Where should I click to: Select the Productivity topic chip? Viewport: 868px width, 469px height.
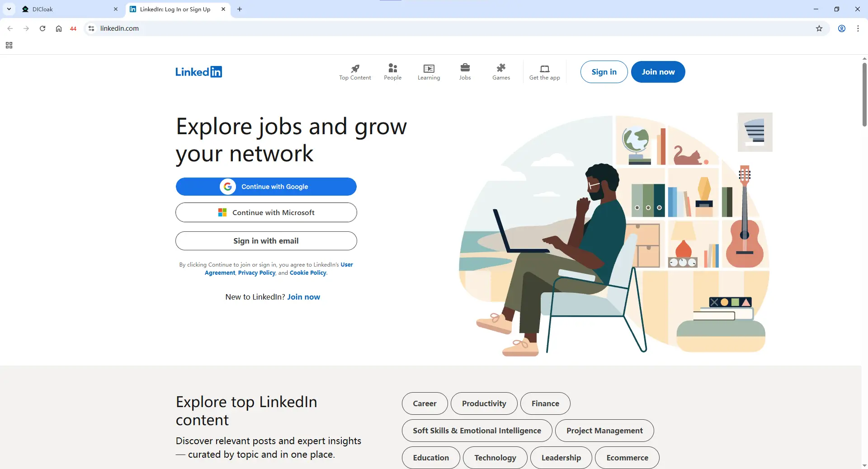tap(484, 403)
